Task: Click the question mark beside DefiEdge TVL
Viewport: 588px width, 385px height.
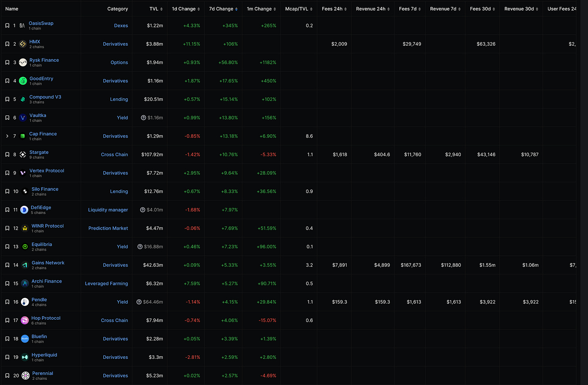Action: tap(143, 210)
